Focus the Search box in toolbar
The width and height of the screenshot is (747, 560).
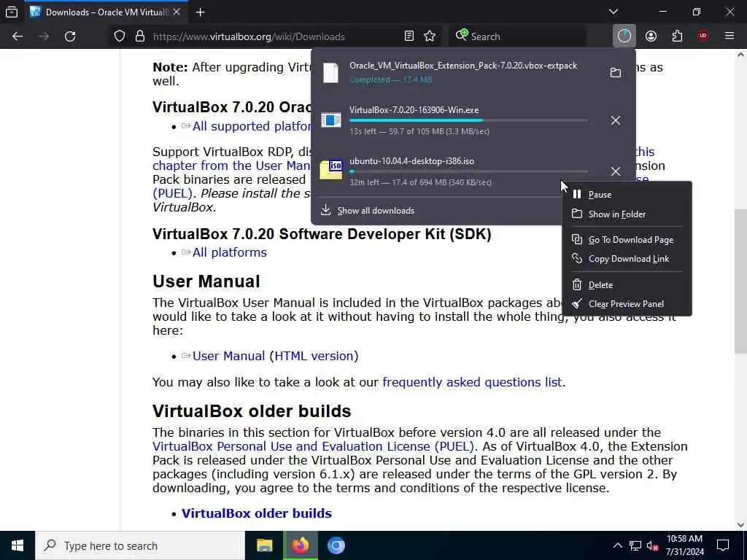(x=517, y=36)
